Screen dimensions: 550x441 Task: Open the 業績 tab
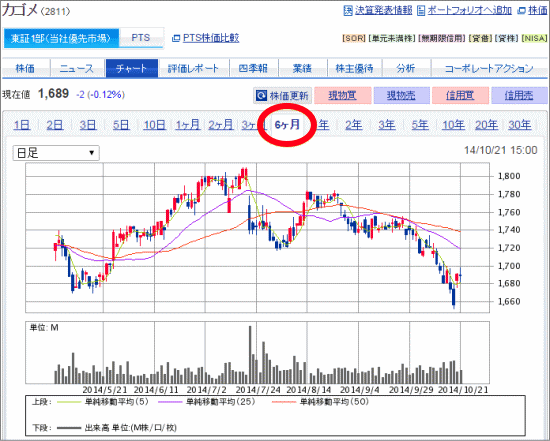pyautogui.click(x=302, y=68)
